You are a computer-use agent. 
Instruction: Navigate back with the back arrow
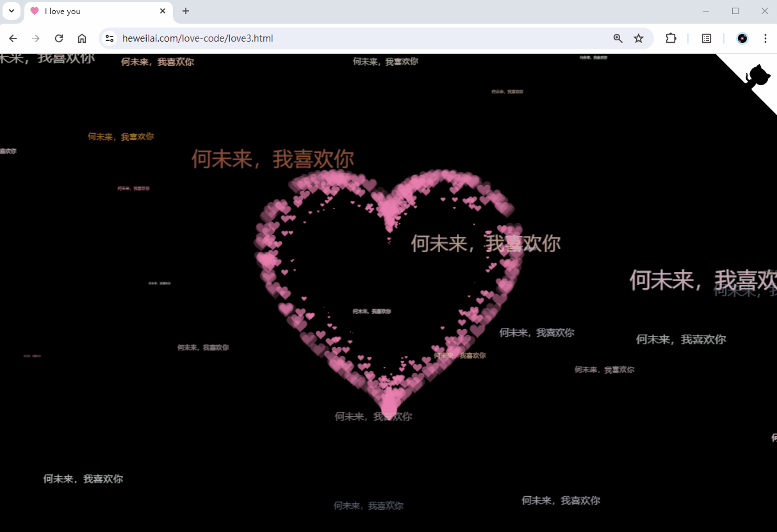tap(13, 38)
